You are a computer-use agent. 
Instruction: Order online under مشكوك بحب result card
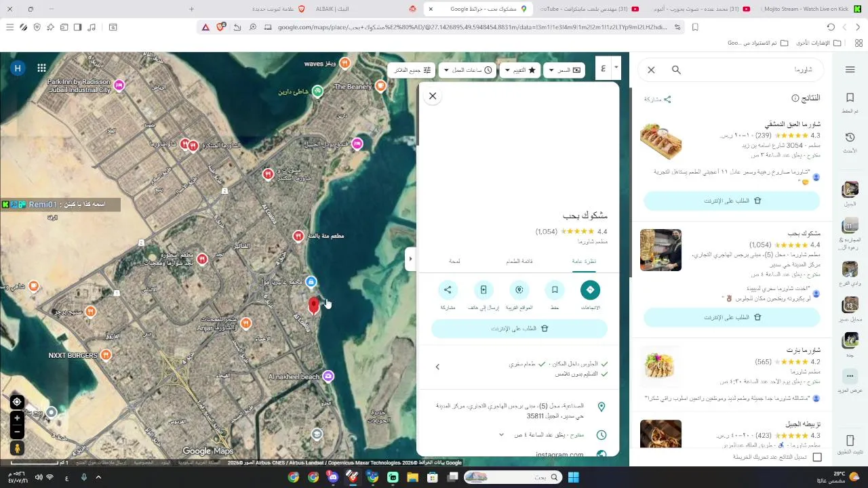point(732,317)
